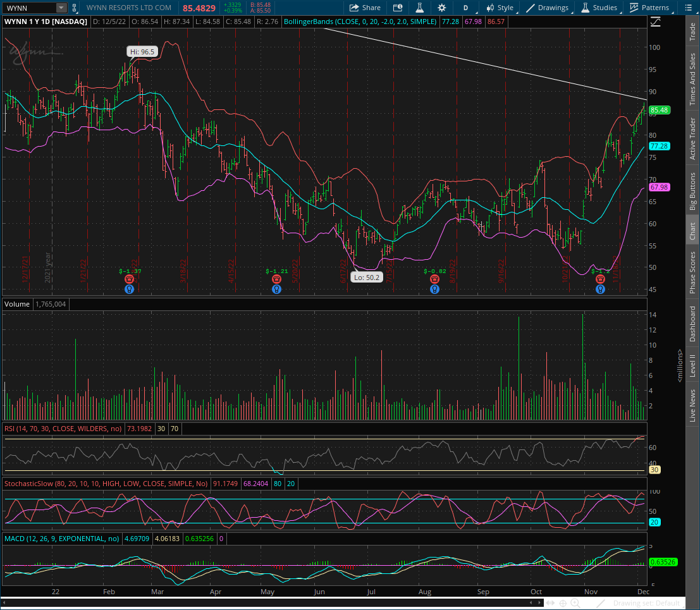Viewport: 700px width, 610px height.
Task: Open Phase Scores sidebar tab
Action: 692,272
